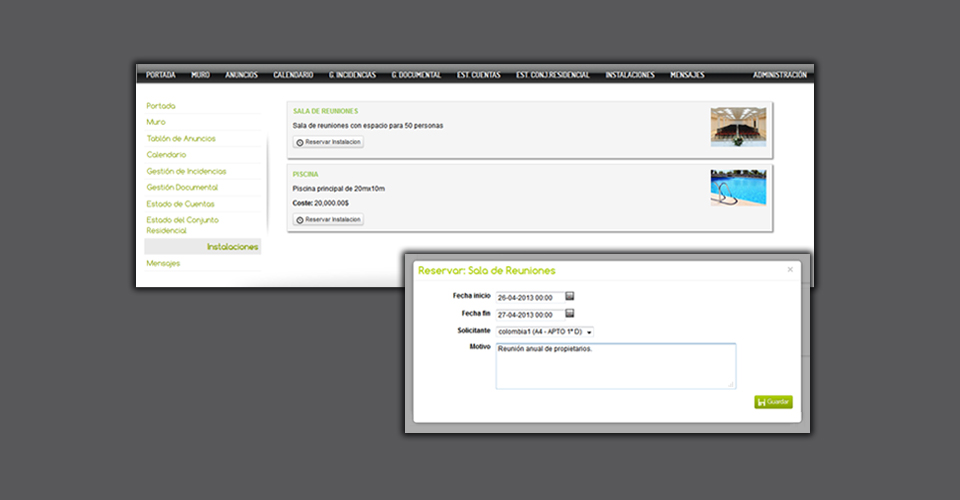Open G. INCIDENCIAS in top navigation bar

tap(353, 75)
